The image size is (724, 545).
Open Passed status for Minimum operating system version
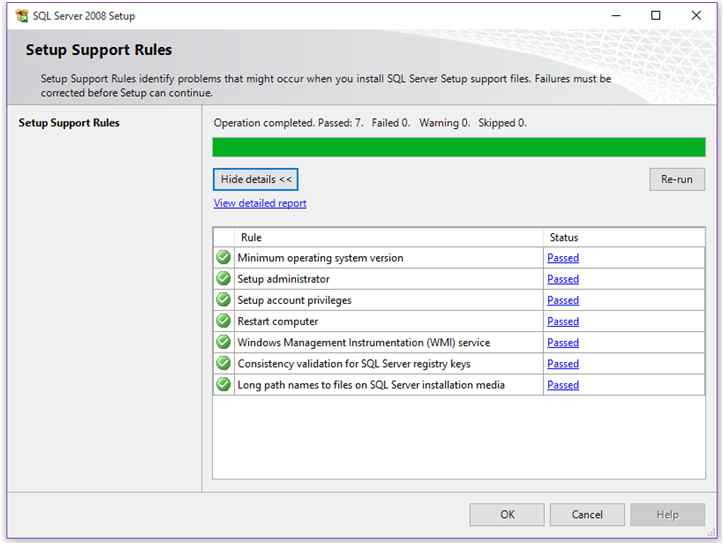(x=563, y=258)
